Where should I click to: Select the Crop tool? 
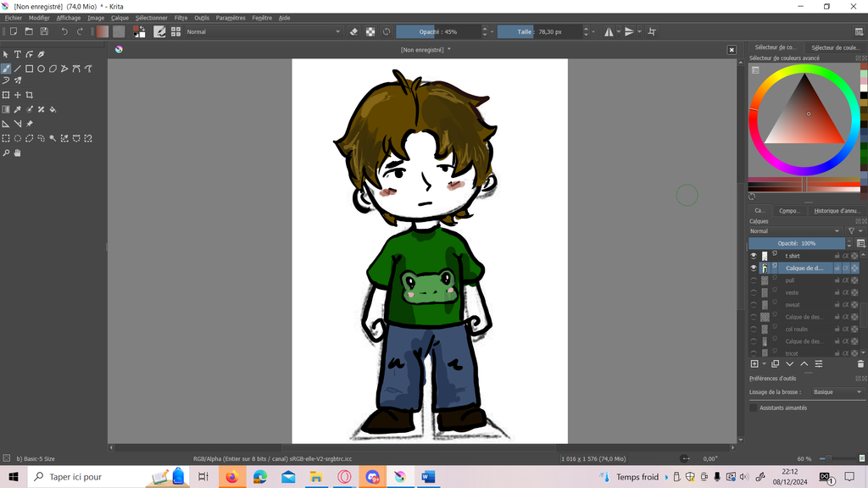tap(30, 95)
